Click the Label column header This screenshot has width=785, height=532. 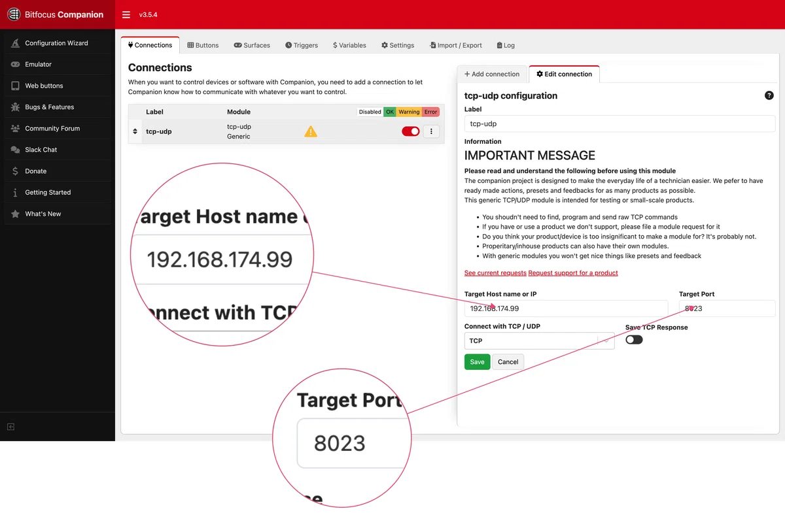[154, 112]
